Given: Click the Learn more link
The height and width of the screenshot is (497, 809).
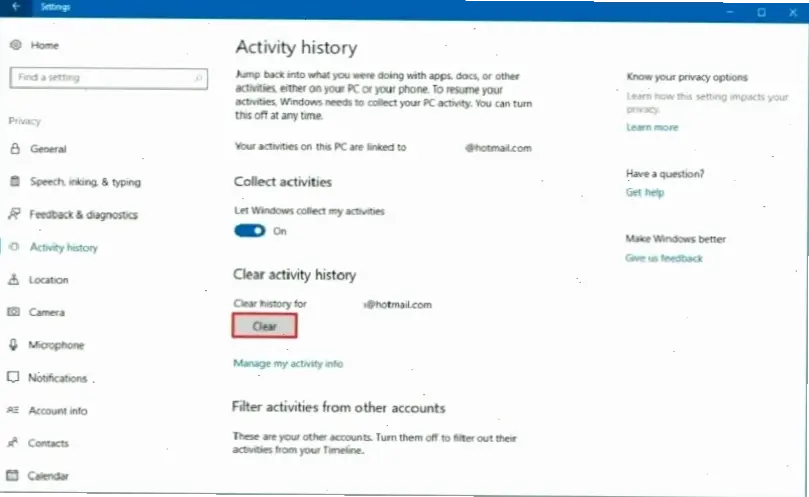Looking at the screenshot, I should pos(652,127).
